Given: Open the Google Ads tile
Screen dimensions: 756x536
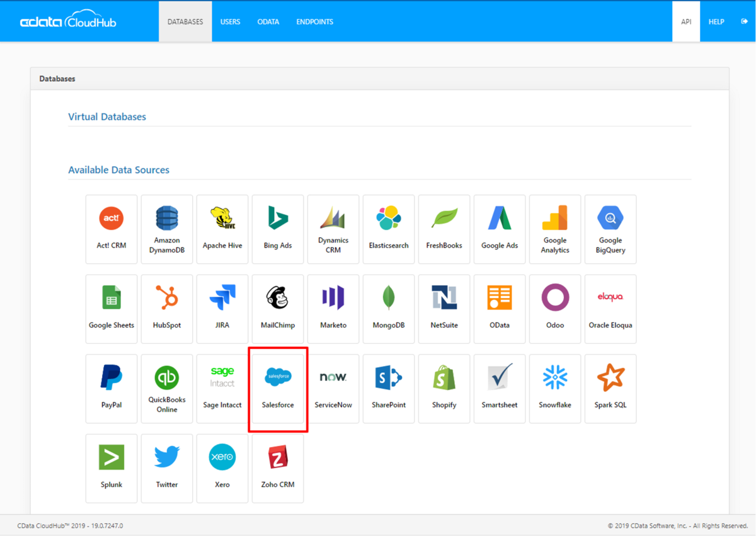Looking at the screenshot, I should (500, 229).
